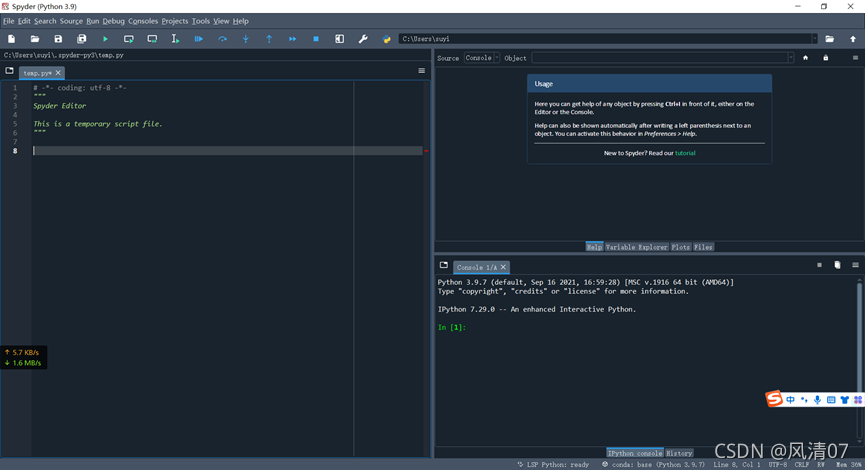Image resolution: width=865 pixels, height=470 pixels.
Task: Browse console tabs icon
Action: click(444, 265)
